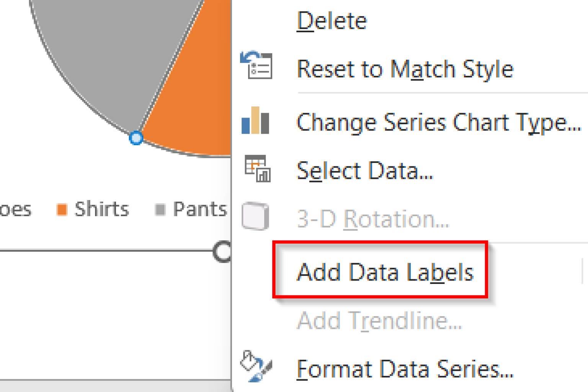Click the Reset to Match Style label
Screen dimensions: 588x392
pos(405,69)
